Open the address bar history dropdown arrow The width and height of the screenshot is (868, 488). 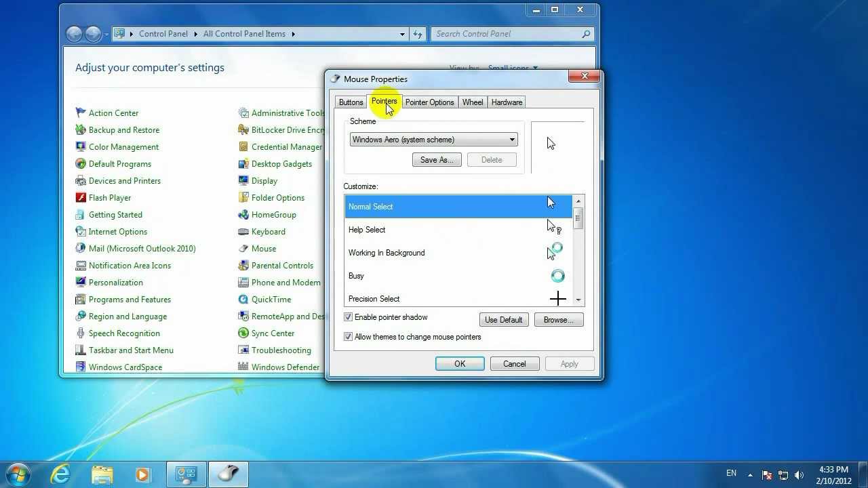(x=402, y=34)
